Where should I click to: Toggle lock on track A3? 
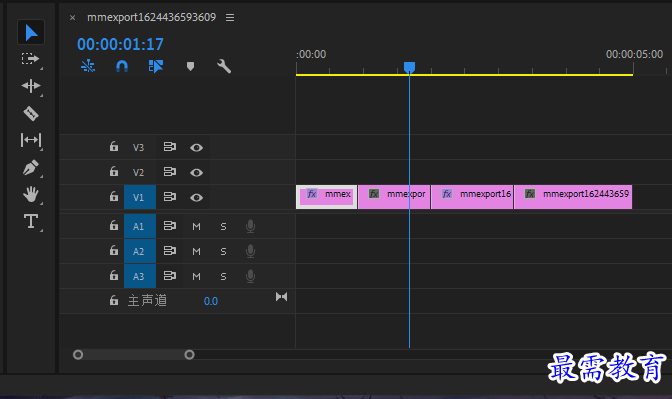[114, 275]
